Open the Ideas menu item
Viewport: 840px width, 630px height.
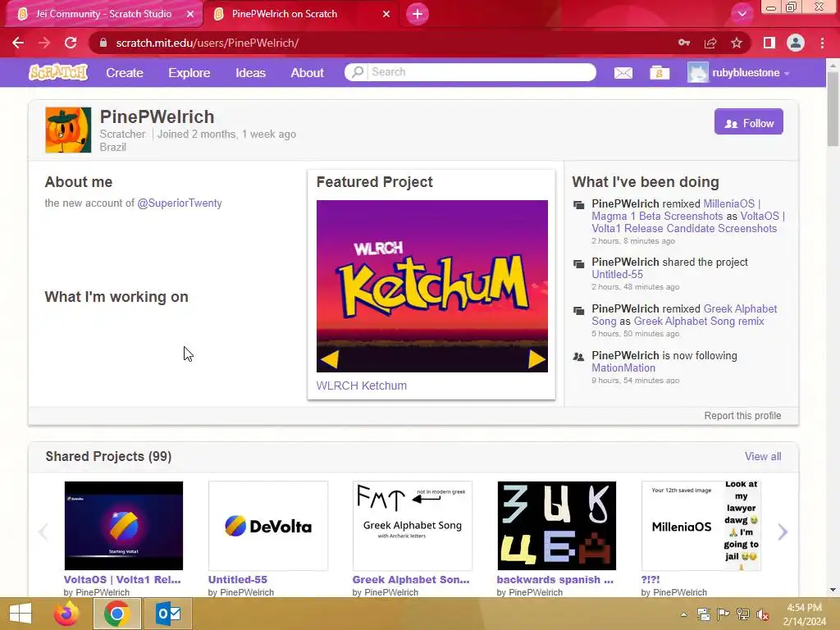tap(250, 73)
